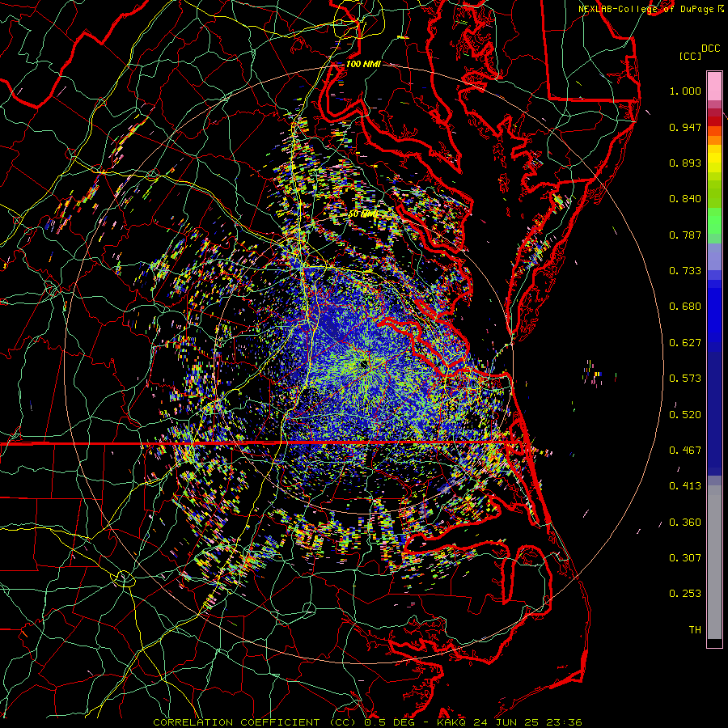Select the 0.573 scale value
Viewport: 728px width, 728px height.
(x=685, y=379)
